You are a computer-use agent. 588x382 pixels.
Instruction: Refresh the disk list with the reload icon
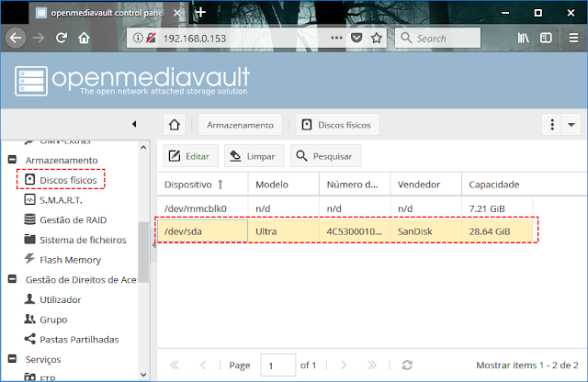[x=407, y=365]
